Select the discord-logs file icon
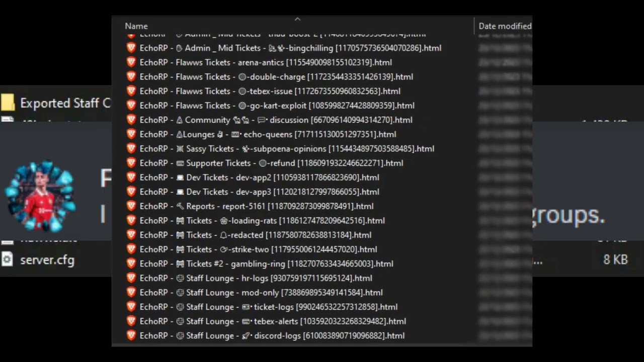Image resolution: width=644 pixels, height=362 pixels. [131, 335]
